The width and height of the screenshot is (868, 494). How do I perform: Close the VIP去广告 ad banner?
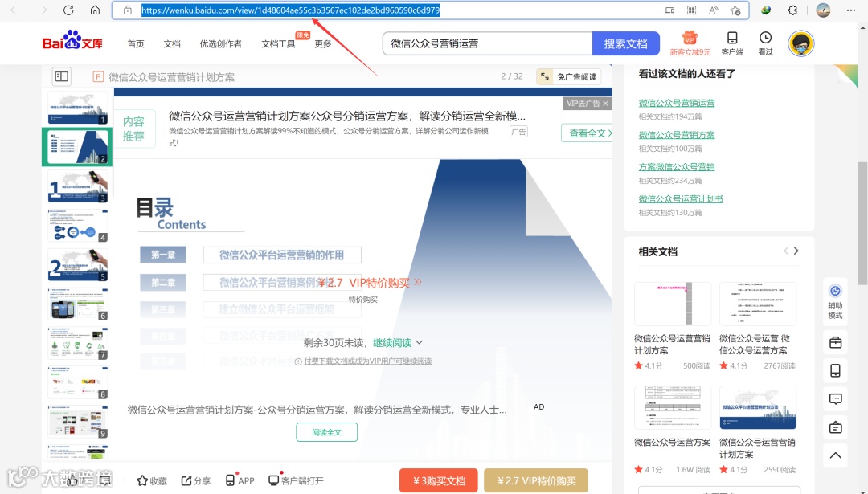point(606,104)
